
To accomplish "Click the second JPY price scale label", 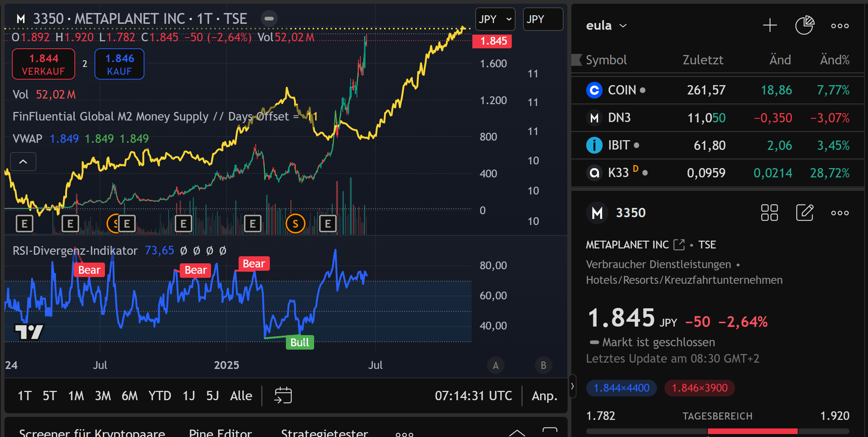I will click(x=543, y=19).
